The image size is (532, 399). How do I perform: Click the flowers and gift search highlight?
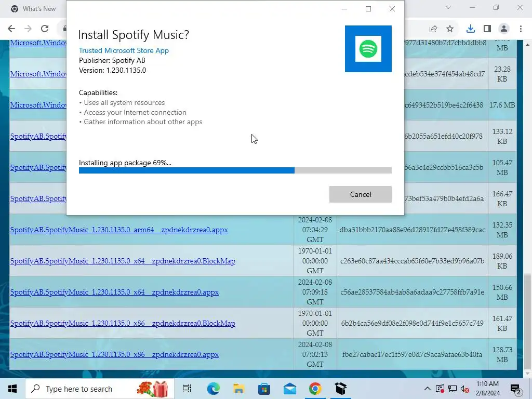(x=152, y=389)
